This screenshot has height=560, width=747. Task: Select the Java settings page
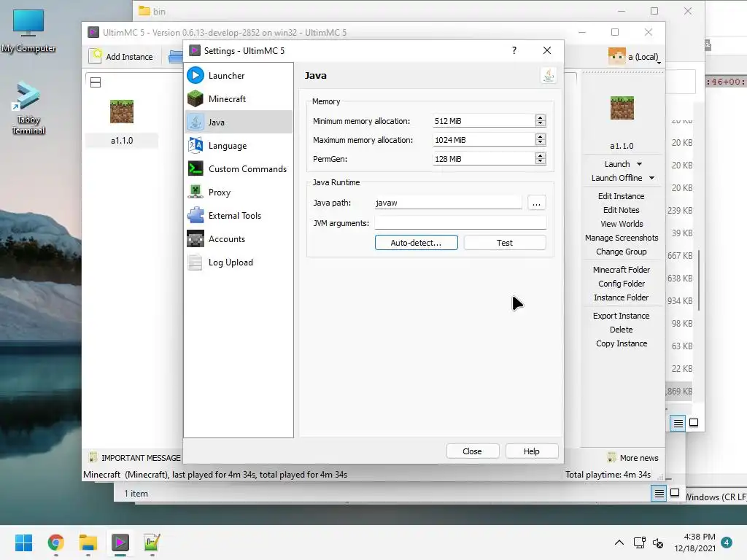[239, 122]
